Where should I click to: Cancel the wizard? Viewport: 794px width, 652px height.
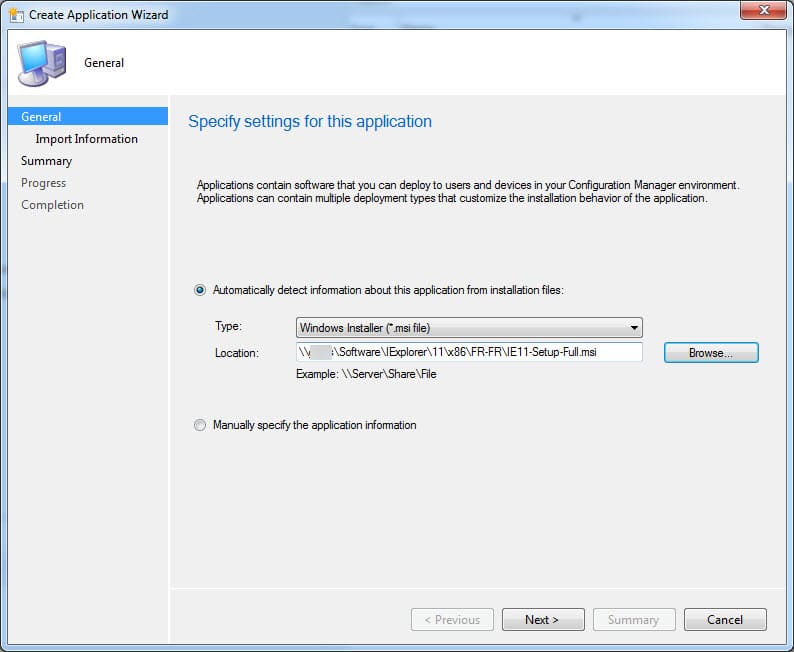725,620
